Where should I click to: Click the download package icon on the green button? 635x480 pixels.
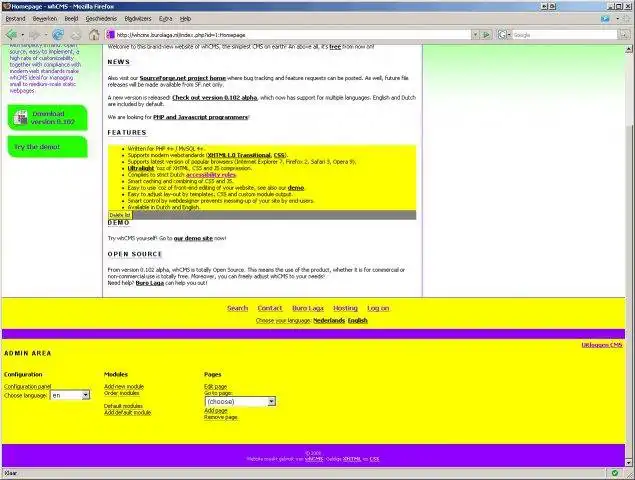pos(20,117)
